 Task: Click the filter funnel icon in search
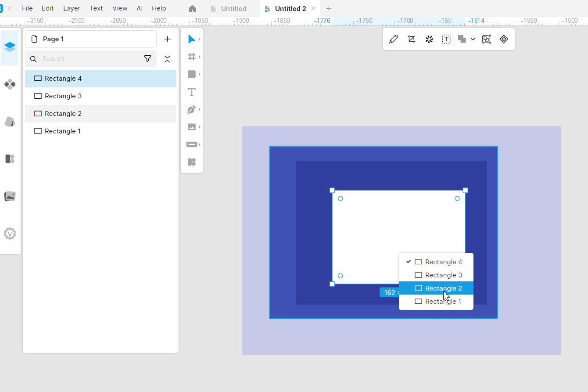(x=148, y=59)
